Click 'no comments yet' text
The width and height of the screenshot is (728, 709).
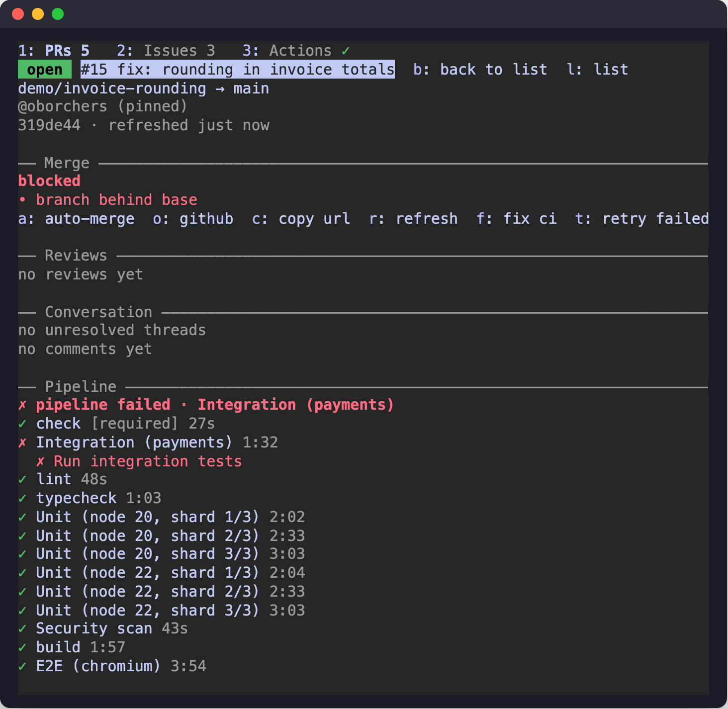[85, 349]
